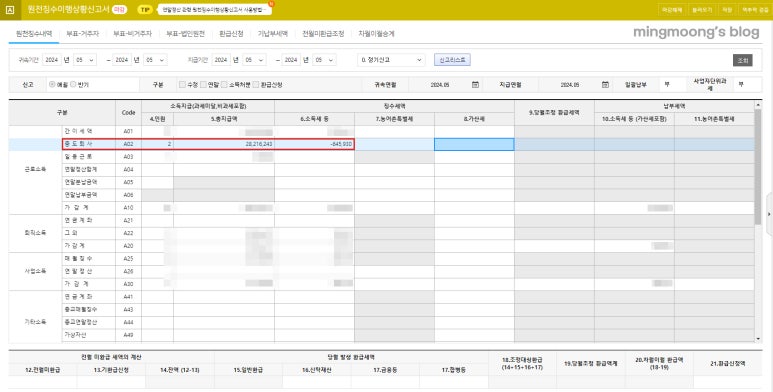This screenshot has height=392, width=773.
Task: Click the 귀속기간 start year field
Action: [52, 60]
